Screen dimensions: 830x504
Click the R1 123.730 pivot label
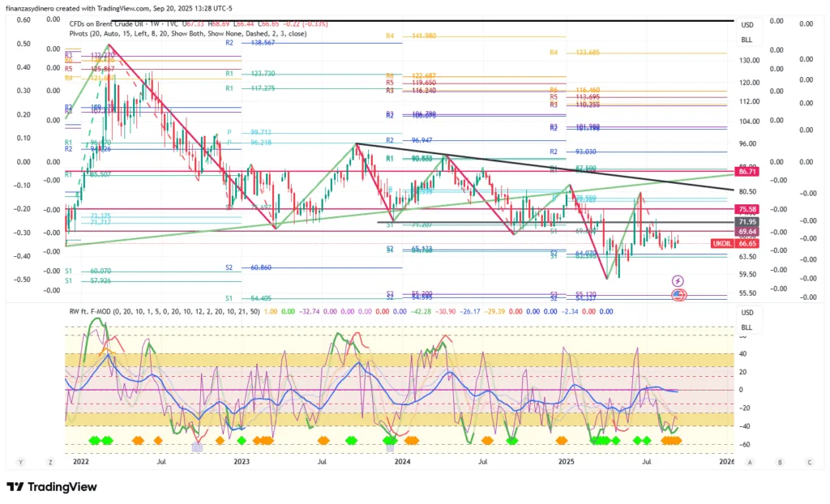[250, 74]
